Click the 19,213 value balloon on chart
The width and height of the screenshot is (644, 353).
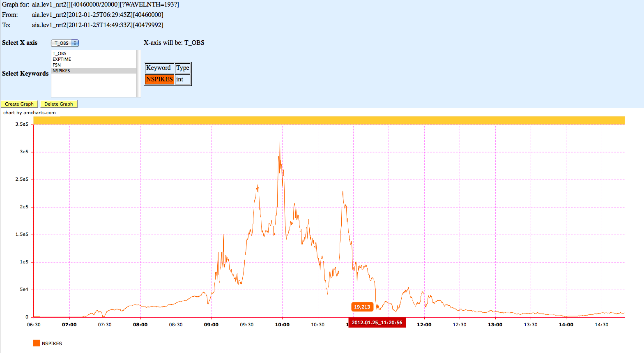(x=362, y=307)
